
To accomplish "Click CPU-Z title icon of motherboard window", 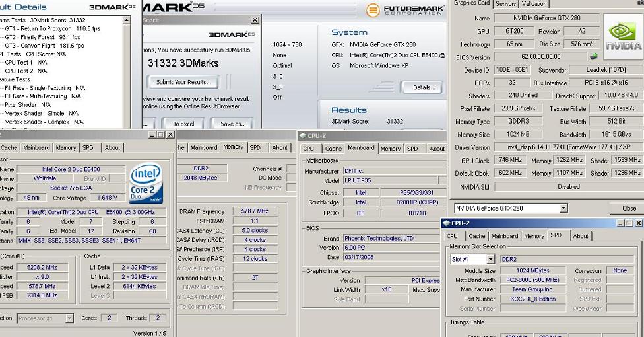I will (303, 135).
